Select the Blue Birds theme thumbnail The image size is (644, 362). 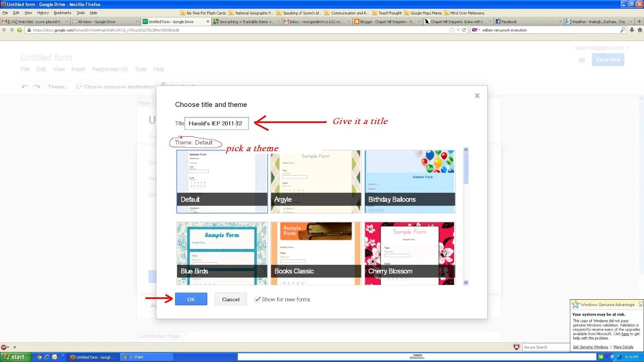point(222,253)
